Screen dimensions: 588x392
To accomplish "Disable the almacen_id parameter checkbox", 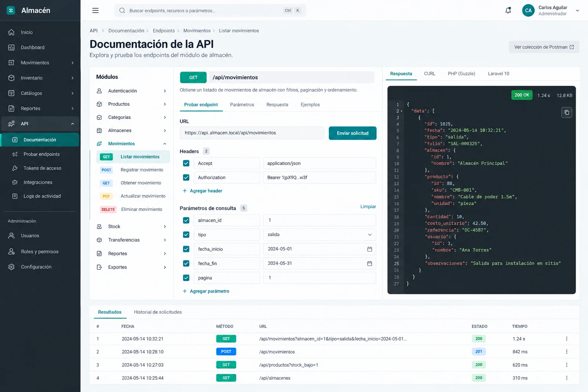I will pyautogui.click(x=186, y=220).
